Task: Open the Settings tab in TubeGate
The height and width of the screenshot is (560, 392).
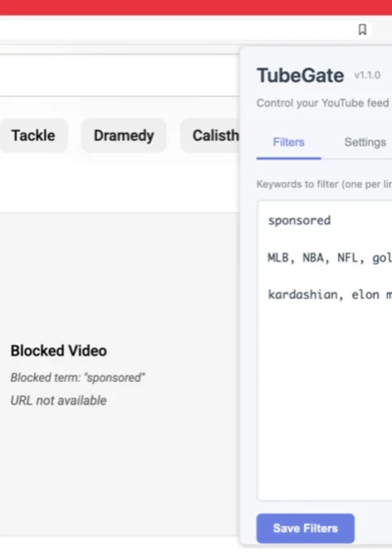Action: (x=365, y=142)
